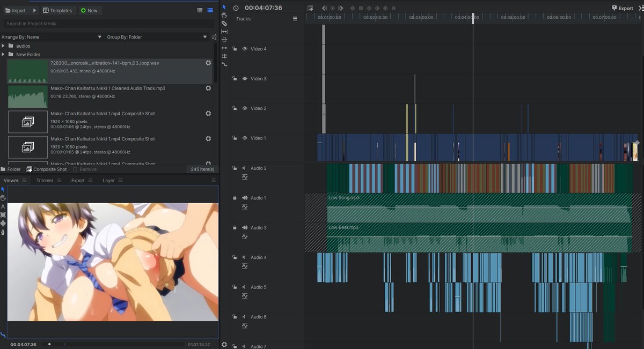Open Import options arrow

tap(34, 10)
